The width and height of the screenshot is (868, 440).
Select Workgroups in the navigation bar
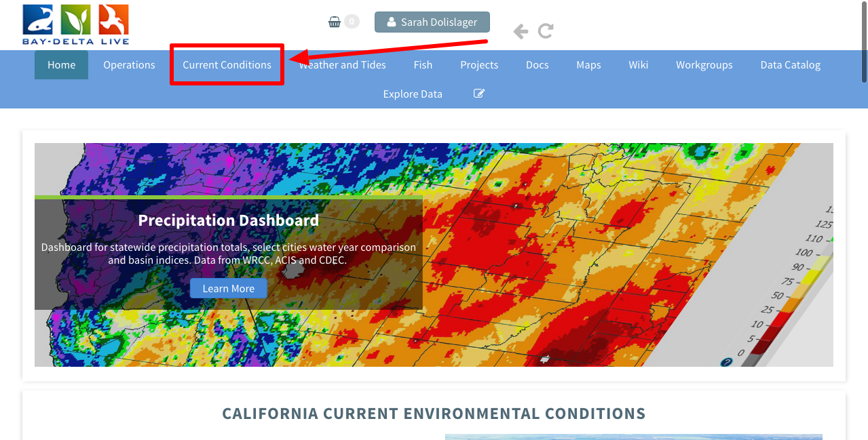pos(704,65)
